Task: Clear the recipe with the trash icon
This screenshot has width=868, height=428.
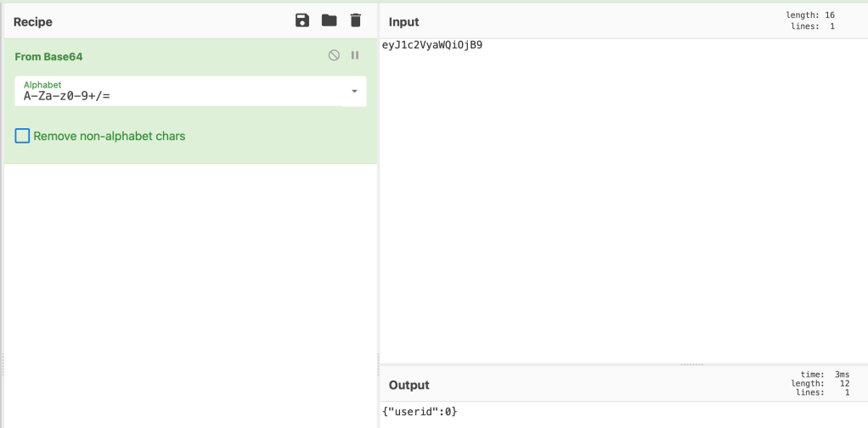Action: [x=356, y=20]
